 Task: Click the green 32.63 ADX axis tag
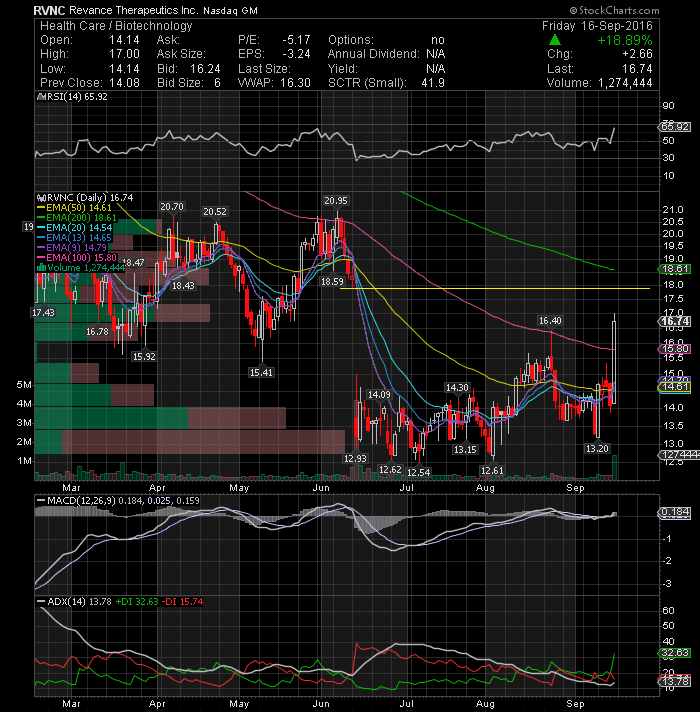tap(675, 653)
